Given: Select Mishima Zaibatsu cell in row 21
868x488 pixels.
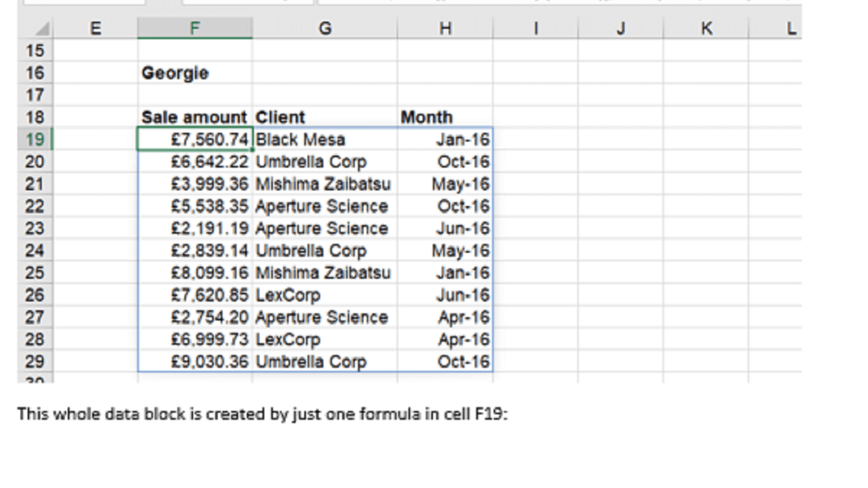Looking at the screenshot, I should click(x=323, y=184).
